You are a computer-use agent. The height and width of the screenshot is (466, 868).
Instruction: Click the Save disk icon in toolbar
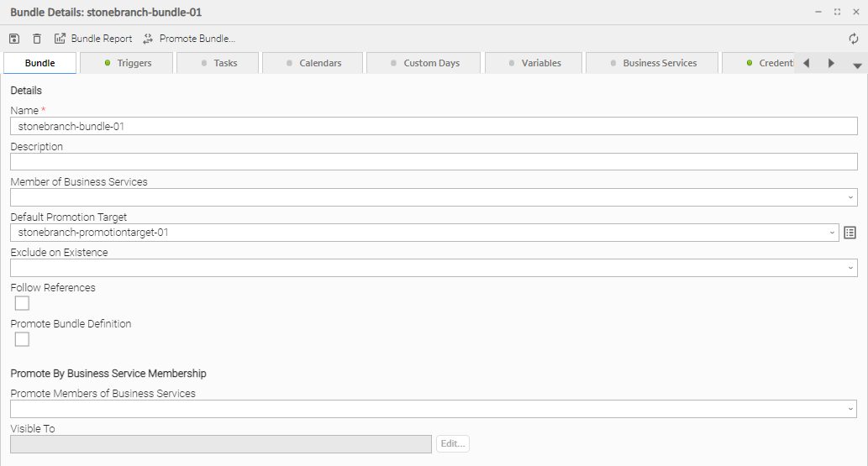[x=14, y=39]
